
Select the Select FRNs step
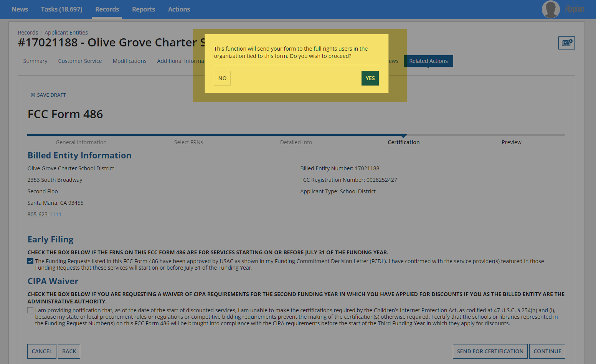coord(188,142)
